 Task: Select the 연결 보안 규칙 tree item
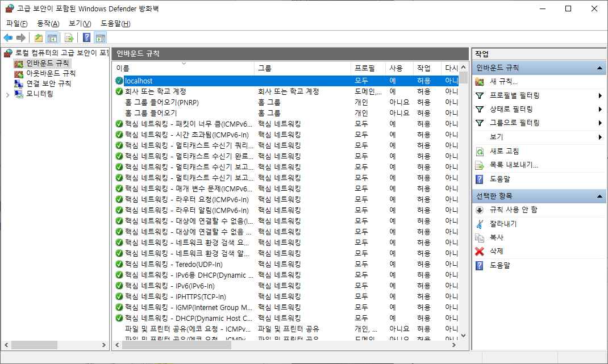click(48, 83)
